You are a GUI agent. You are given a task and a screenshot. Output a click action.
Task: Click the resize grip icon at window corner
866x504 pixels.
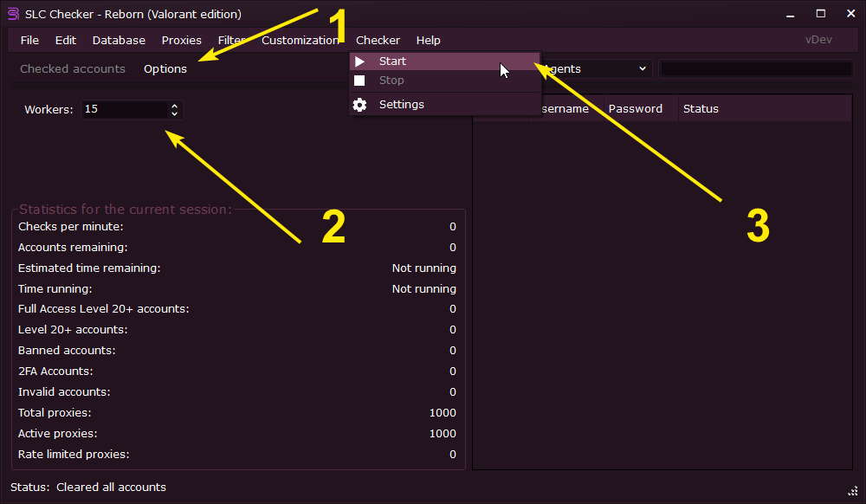click(x=853, y=491)
